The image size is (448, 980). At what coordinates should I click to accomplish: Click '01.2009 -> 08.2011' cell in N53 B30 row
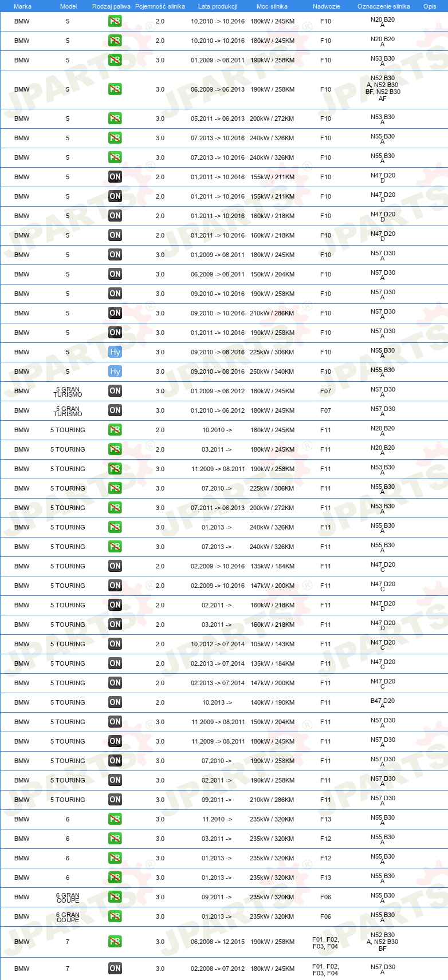pyautogui.click(x=218, y=60)
